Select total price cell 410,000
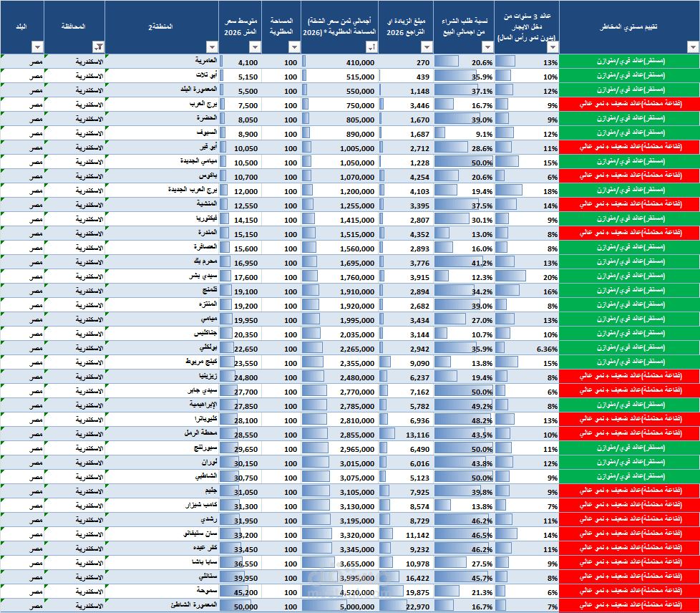 340,62
